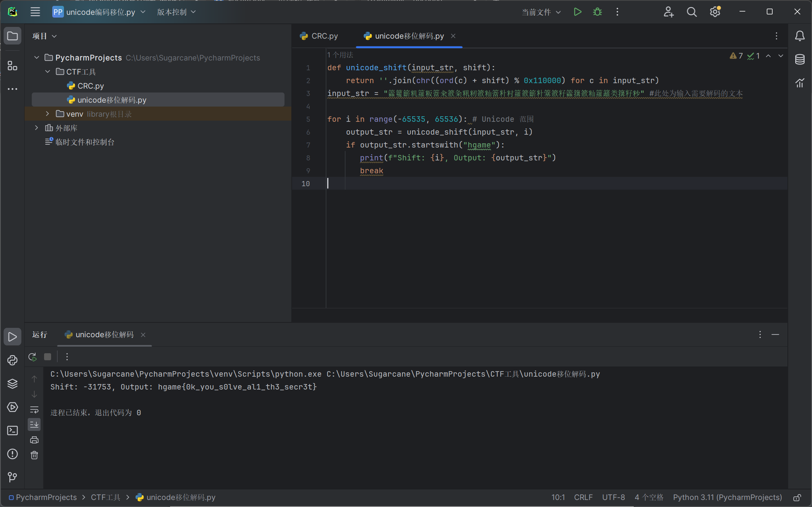The image size is (812, 507).
Task: Clear run output with the trash icon
Action: click(x=34, y=455)
